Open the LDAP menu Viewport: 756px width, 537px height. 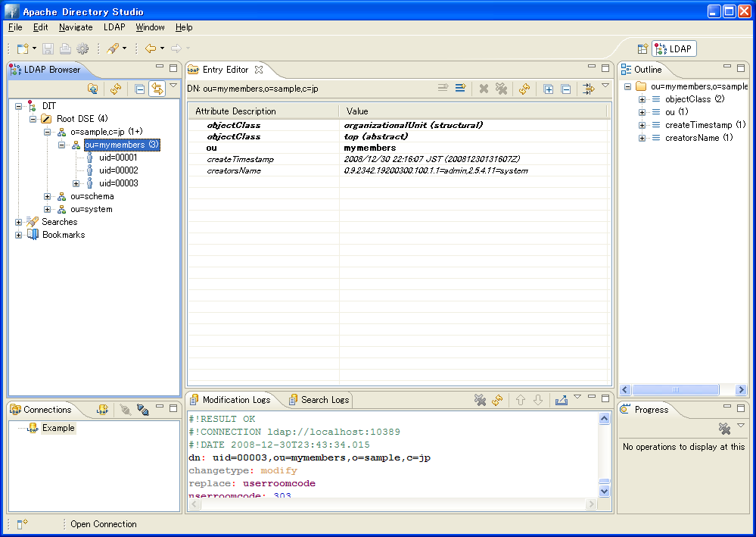tap(114, 27)
